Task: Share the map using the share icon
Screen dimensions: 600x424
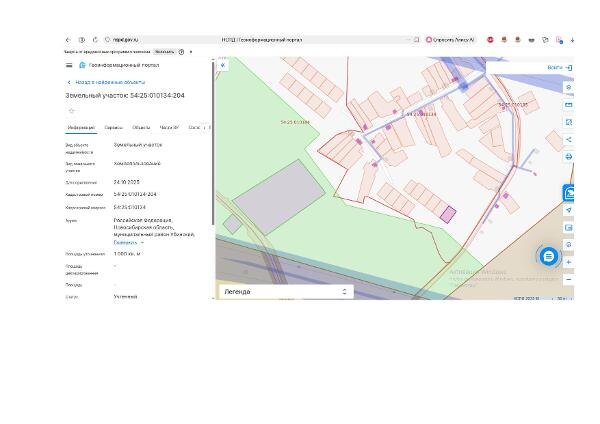Action: pos(569,140)
